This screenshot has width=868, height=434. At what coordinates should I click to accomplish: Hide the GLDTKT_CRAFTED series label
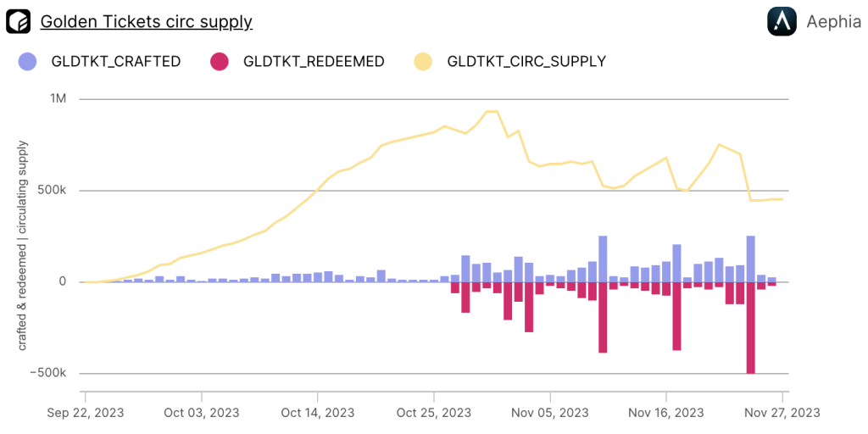point(116,61)
